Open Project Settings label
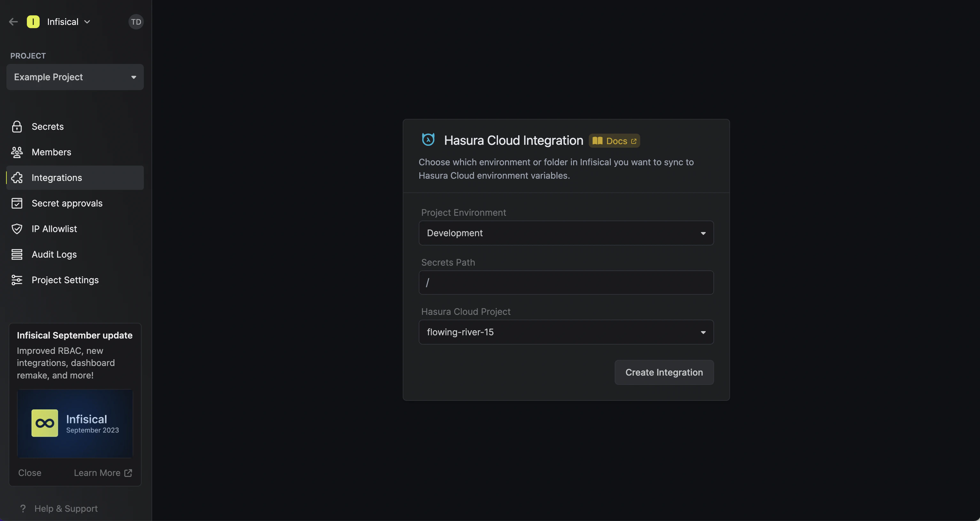 coord(65,280)
